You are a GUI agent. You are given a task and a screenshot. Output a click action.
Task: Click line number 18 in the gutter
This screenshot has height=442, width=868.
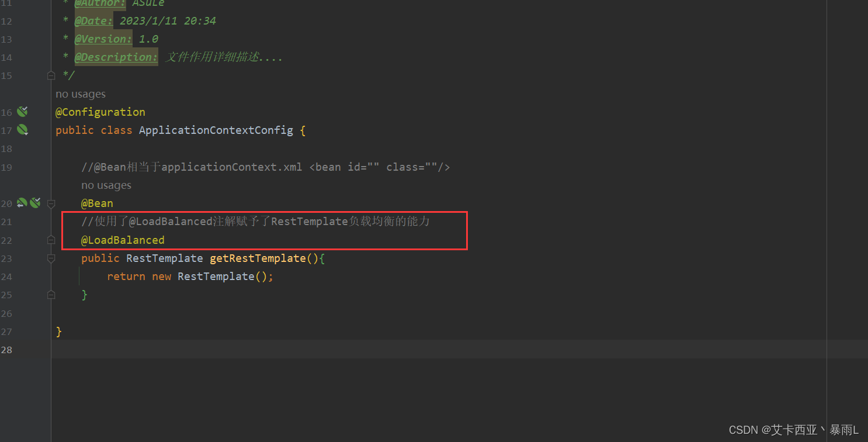pos(6,149)
